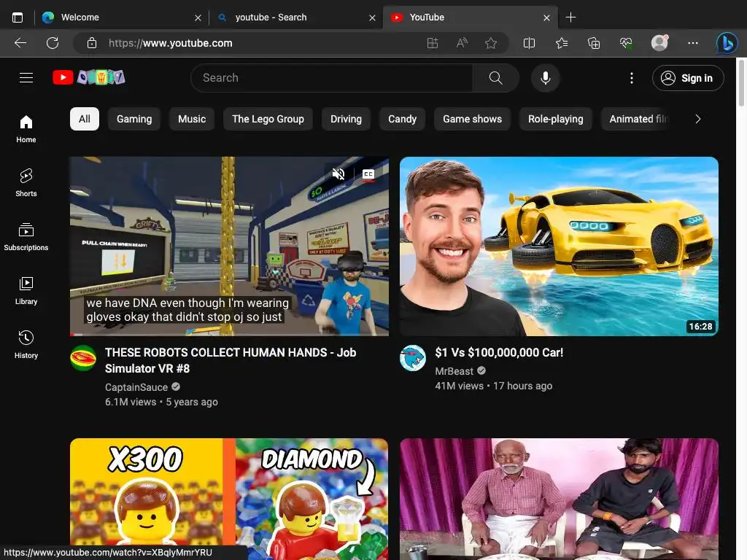Show more filter chips with right chevron
747x560 pixels.
[x=698, y=119]
